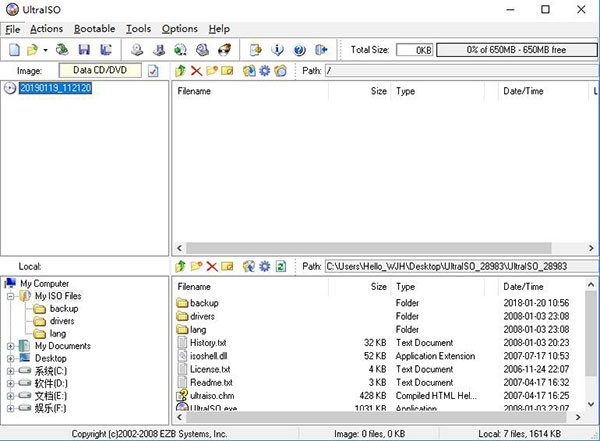The height and width of the screenshot is (441, 600).
Task: Click the Exit icon in the main toolbar
Action: tap(321, 49)
